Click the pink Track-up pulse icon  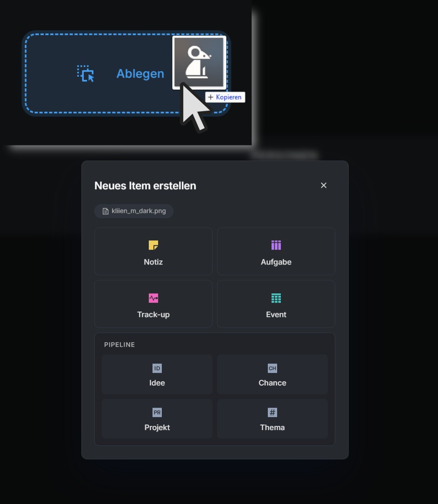(x=153, y=298)
